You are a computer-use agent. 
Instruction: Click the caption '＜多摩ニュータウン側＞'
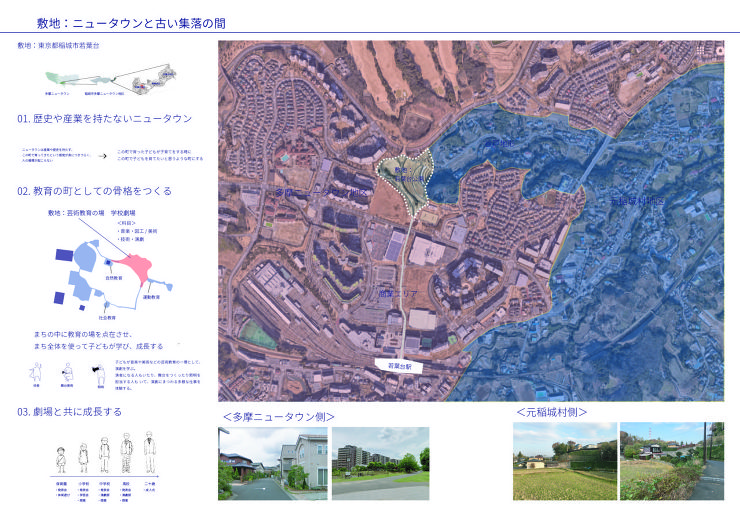pos(278,417)
